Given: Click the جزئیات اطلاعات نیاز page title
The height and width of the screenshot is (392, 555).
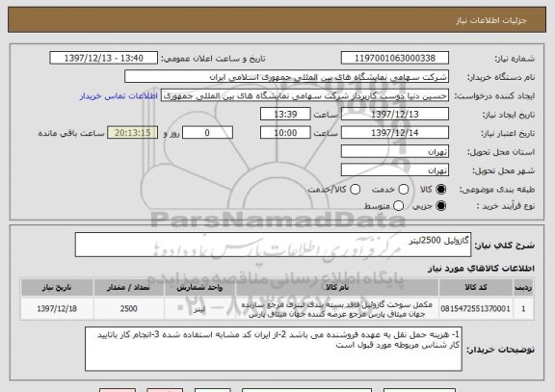Looking at the screenshot, I should point(491,20).
